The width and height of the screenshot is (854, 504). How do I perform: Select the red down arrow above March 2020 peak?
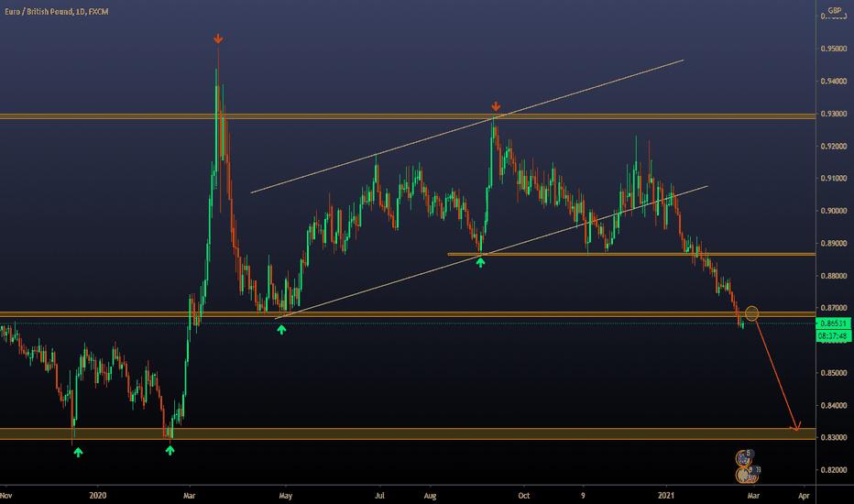(218, 38)
